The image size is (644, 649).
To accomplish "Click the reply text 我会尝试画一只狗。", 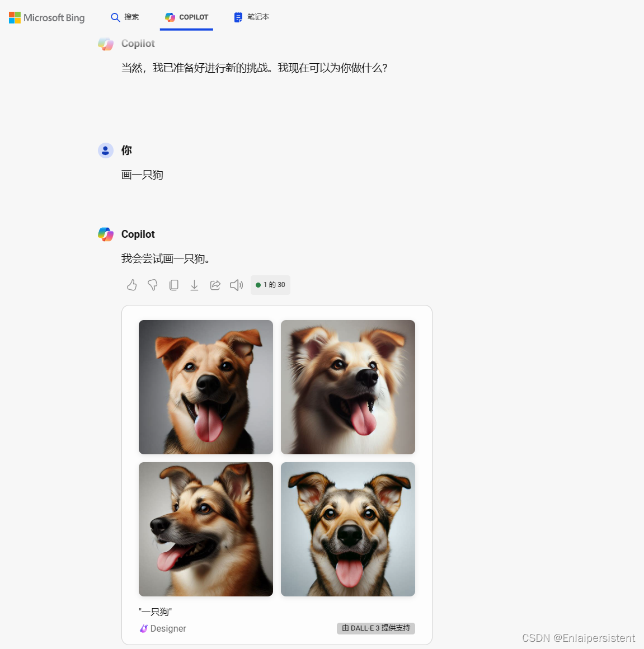I will click(x=167, y=258).
